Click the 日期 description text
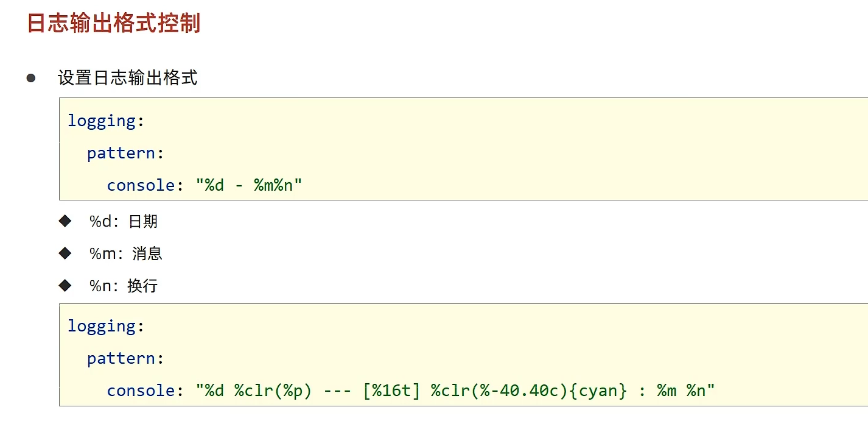Viewport: 868px width, 435px height. 143,221
